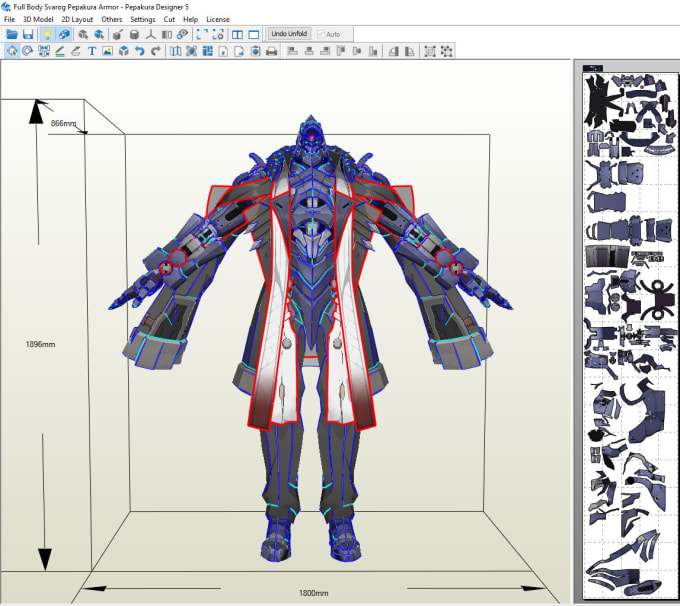Open the File menu

(9, 20)
